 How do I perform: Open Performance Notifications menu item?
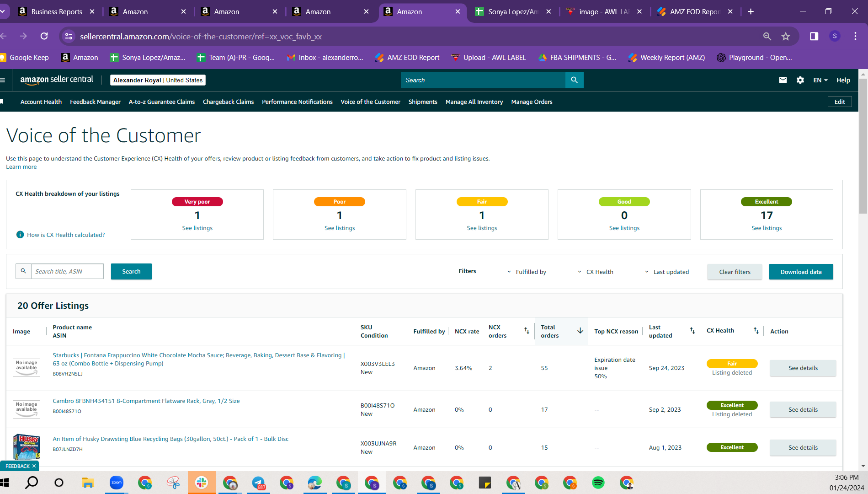297,102
